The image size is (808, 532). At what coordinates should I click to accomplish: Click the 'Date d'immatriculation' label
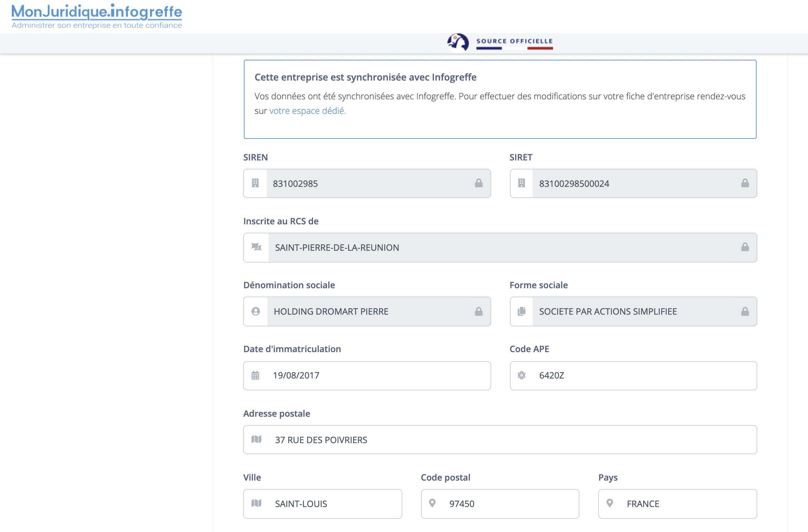(x=292, y=349)
